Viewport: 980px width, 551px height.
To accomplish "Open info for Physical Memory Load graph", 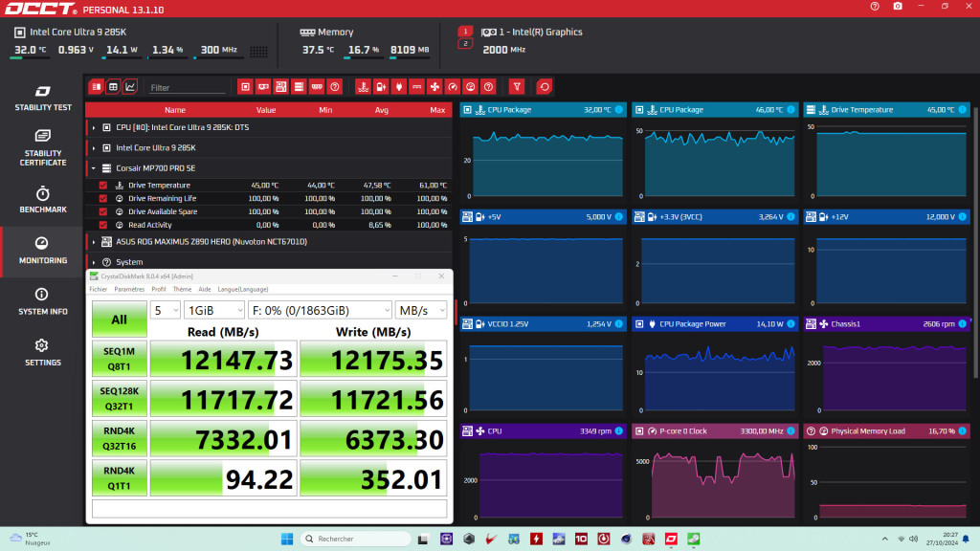I will (x=963, y=431).
